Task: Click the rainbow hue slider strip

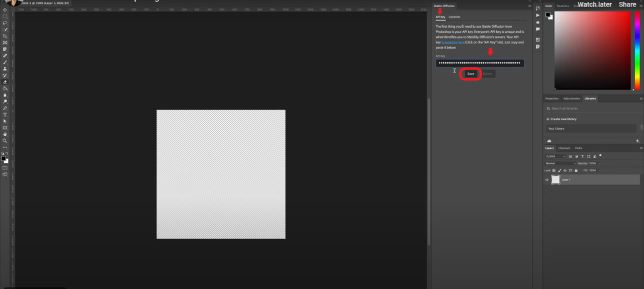Action: click(637, 50)
